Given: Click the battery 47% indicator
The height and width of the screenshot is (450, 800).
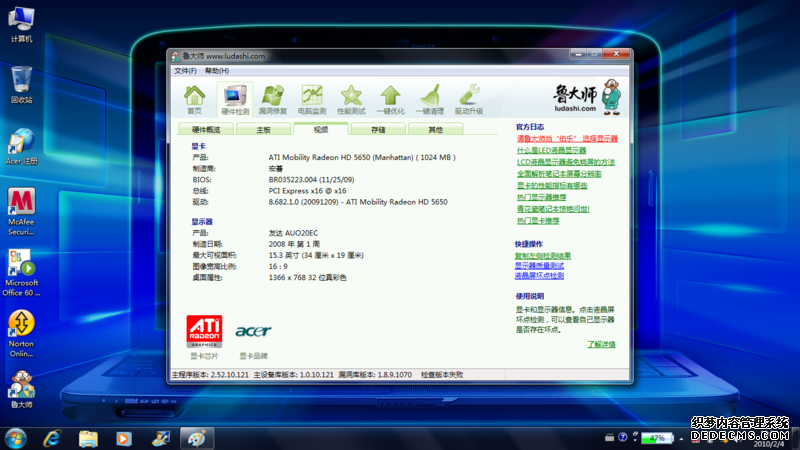Looking at the screenshot, I should coord(657,438).
